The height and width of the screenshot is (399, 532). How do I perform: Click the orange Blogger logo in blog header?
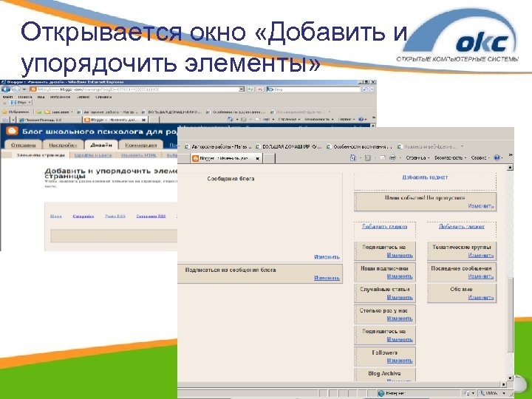point(12,132)
